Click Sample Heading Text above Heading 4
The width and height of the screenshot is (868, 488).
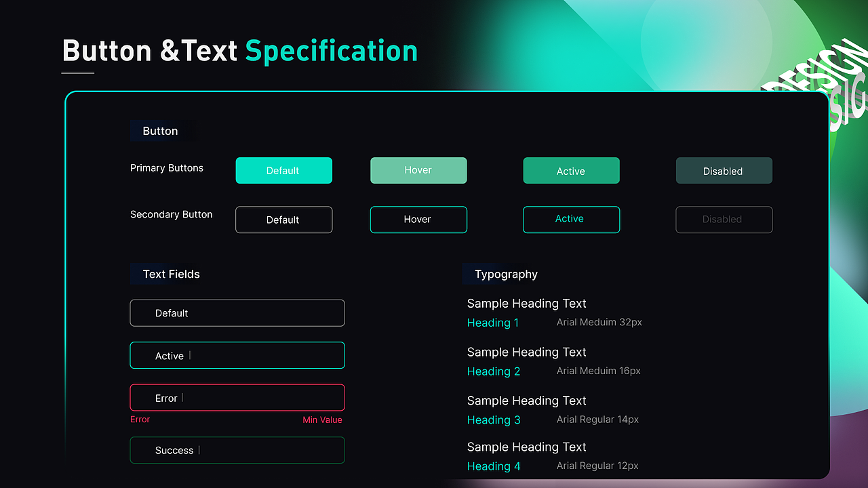tap(527, 447)
